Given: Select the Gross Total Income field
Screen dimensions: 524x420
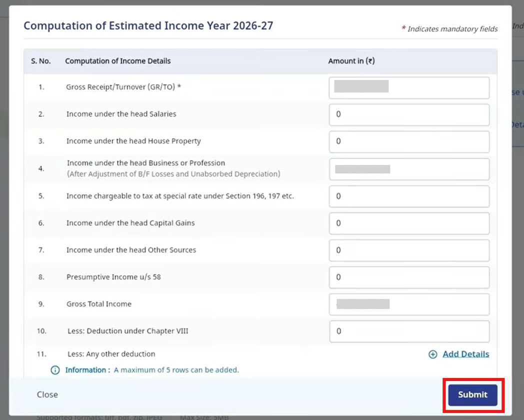Looking at the screenshot, I should coord(409,304).
